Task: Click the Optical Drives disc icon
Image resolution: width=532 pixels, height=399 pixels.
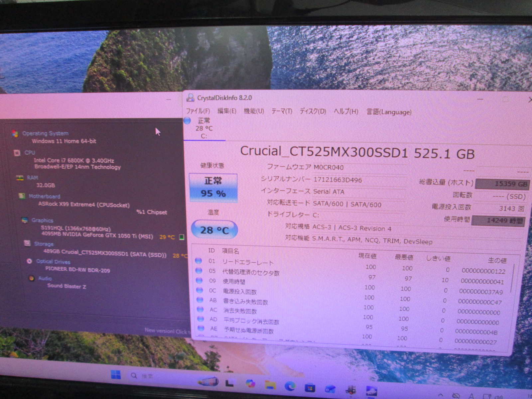Action: (x=29, y=261)
